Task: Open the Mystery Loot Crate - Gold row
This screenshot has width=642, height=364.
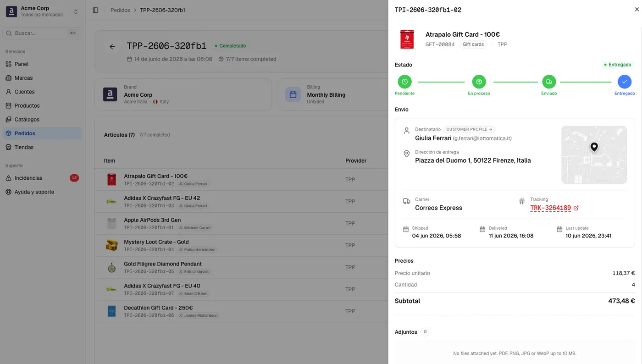Action: [241, 245]
